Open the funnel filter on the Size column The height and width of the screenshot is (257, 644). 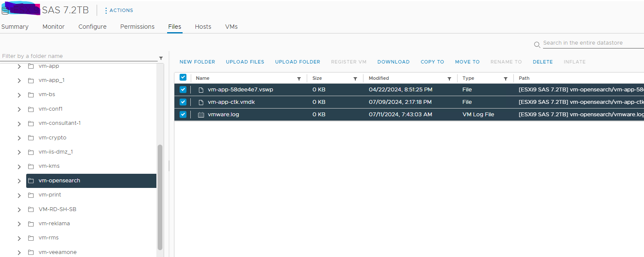pyautogui.click(x=355, y=78)
